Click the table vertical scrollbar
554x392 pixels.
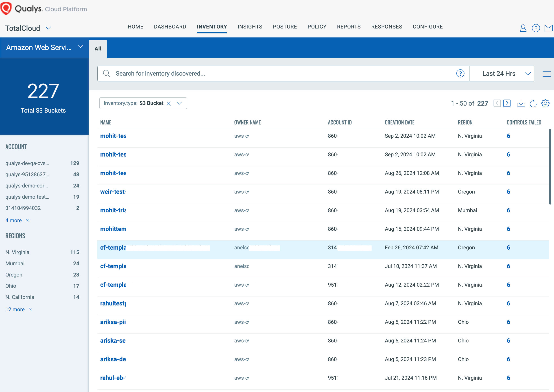[550, 167]
